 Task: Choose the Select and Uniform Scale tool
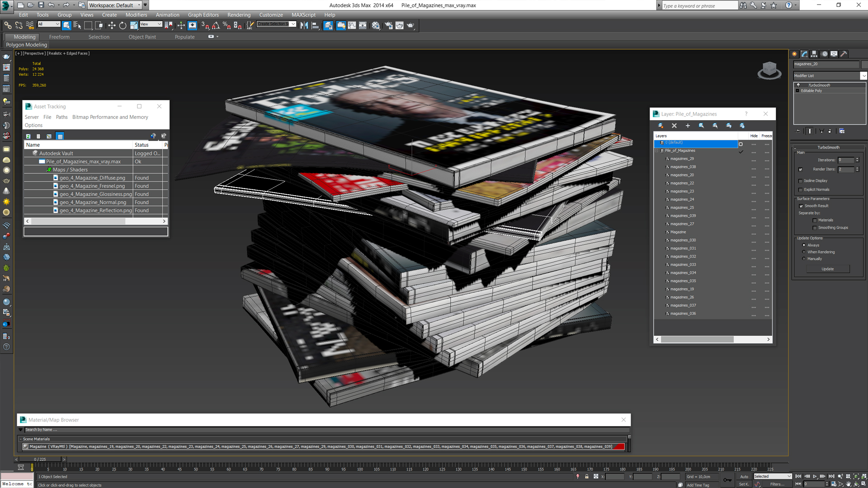point(134,25)
